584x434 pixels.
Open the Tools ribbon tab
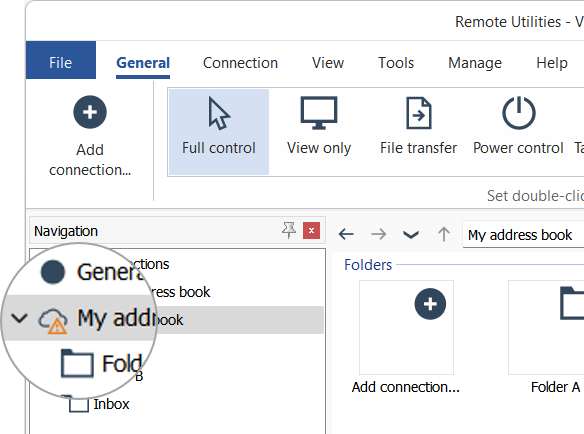click(396, 63)
